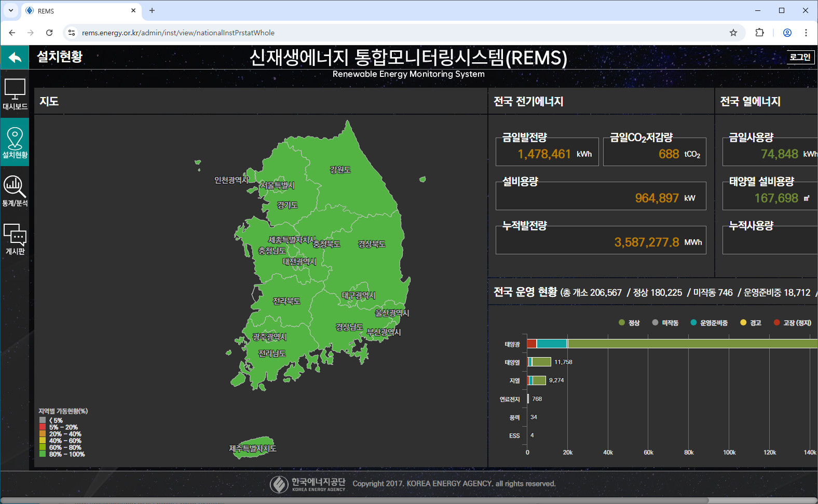Screen dimensions: 818x504
Task: Toggle 운영준비중 legend item in chart
Action: (709, 323)
